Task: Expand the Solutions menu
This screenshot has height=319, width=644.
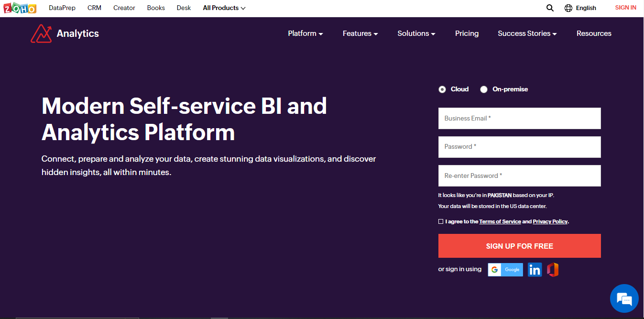Action: point(416,33)
